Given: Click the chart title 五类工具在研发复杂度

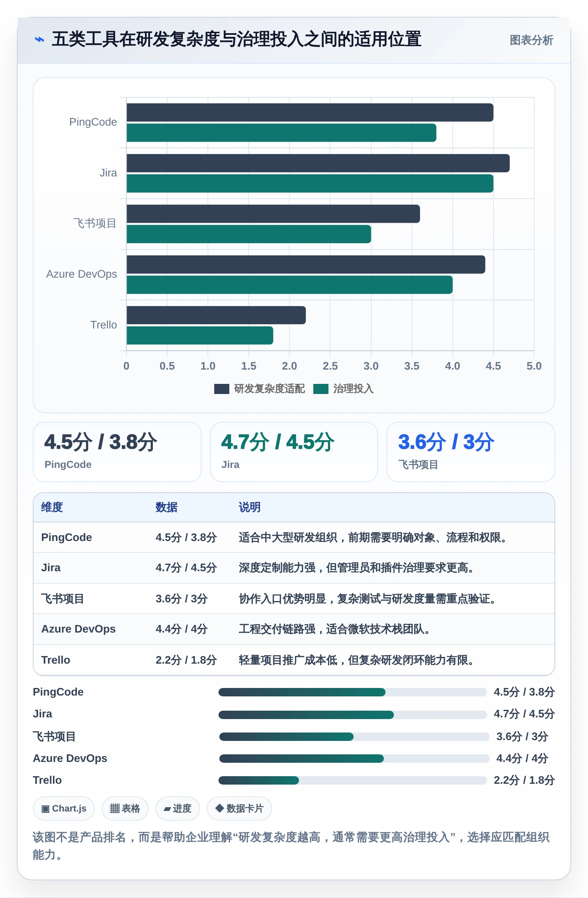Looking at the screenshot, I should coord(236,39).
